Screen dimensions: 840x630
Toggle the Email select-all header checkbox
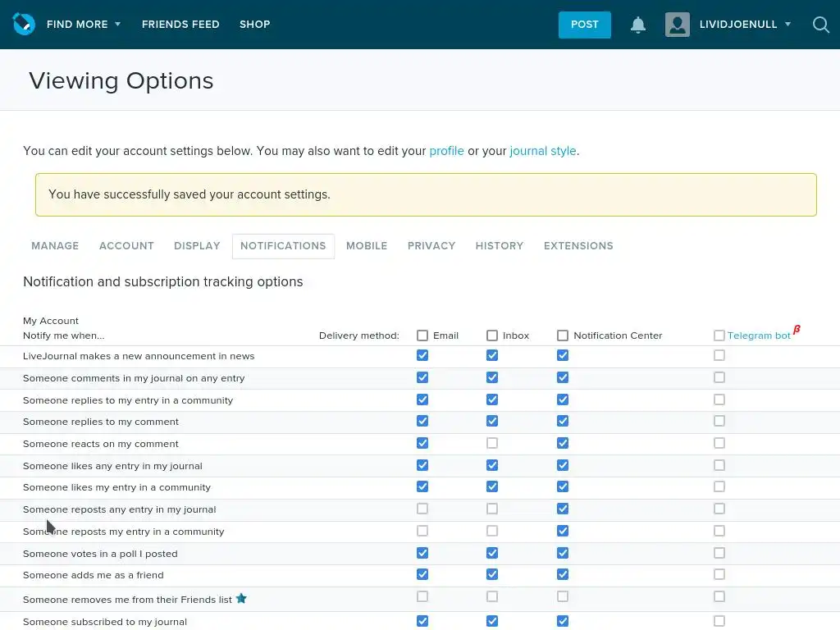coord(422,336)
